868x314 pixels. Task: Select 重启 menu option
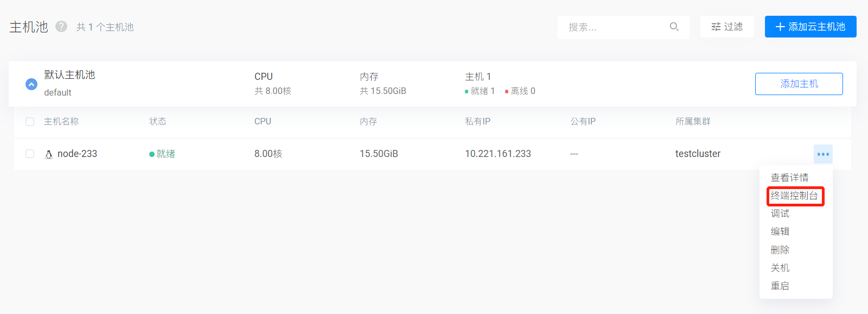[x=780, y=286]
